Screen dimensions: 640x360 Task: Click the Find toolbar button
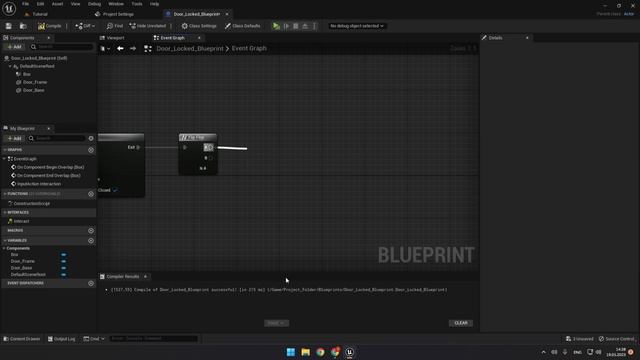click(115, 26)
